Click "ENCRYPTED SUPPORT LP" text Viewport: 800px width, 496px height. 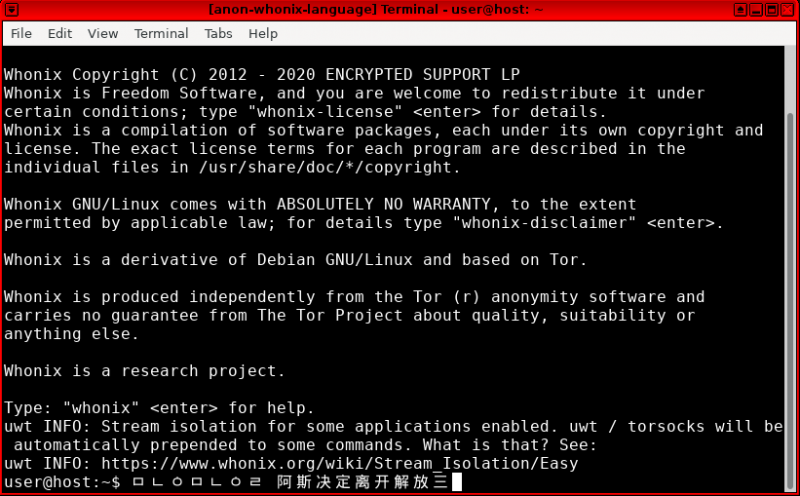(x=422, y=75)
